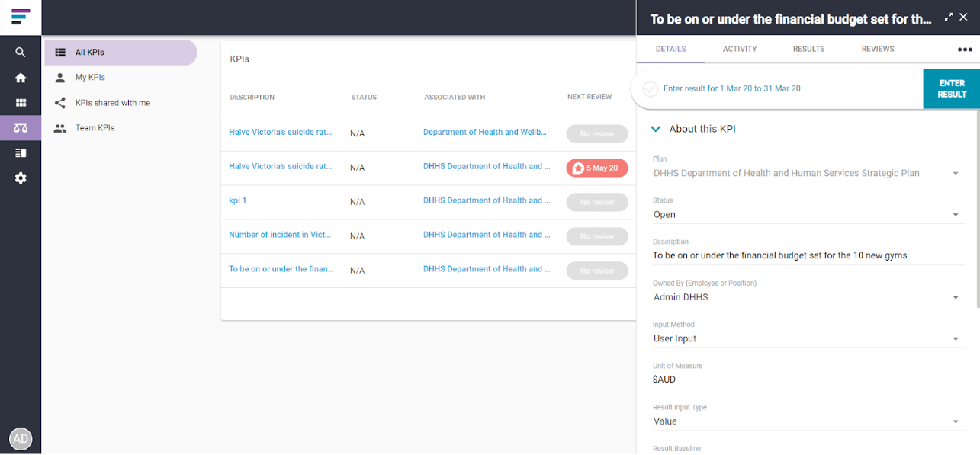Go to Home via the house icon
Viewport: 980px width, 455px height.
coord(21,78)
